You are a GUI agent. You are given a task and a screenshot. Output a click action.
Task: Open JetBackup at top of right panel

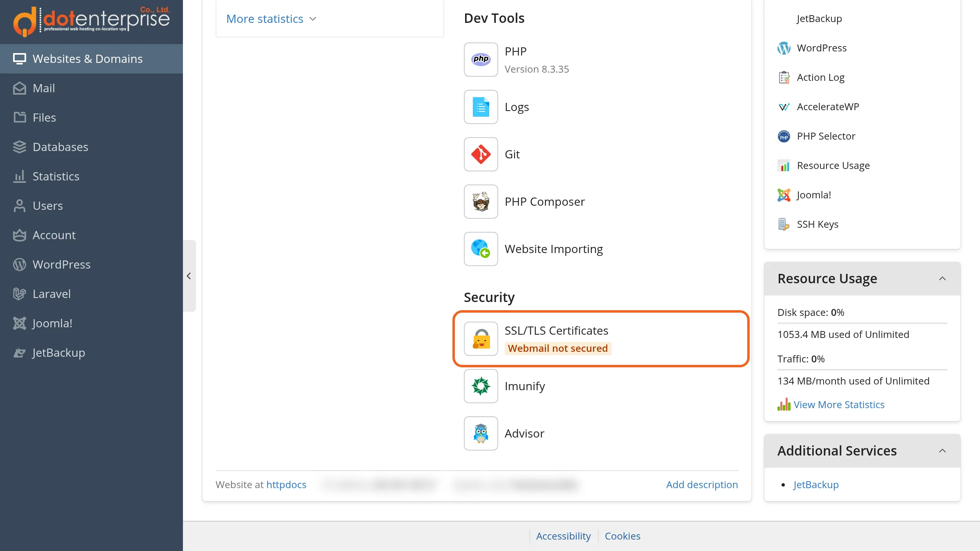coord(819,19)
